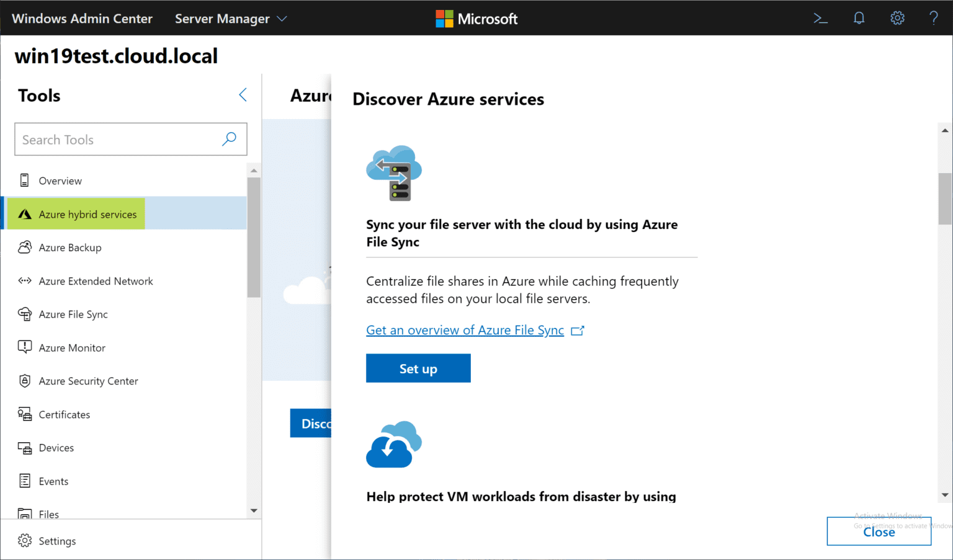Select the Azure hybrid services tool
Viewport: 953px width, 560px height.
(x=87, y=213)
